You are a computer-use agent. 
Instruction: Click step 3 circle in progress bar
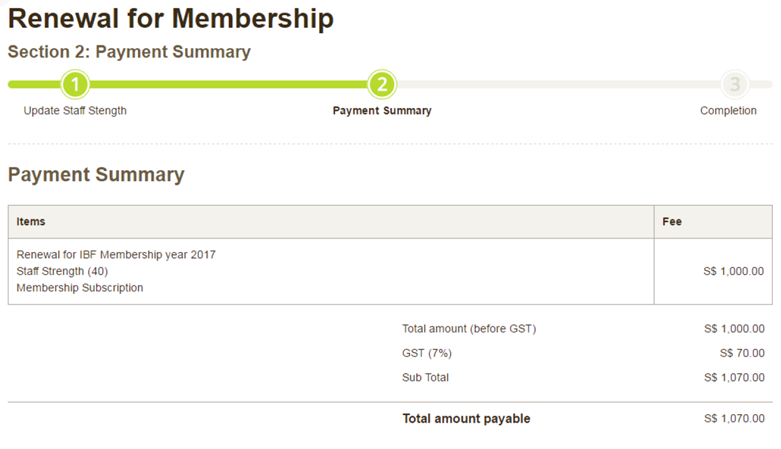pos(735,85)
